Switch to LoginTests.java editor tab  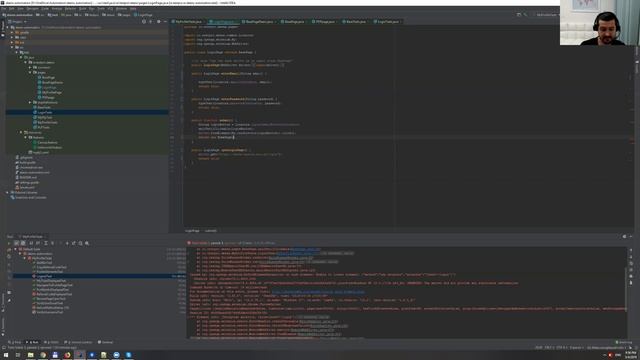388,22
